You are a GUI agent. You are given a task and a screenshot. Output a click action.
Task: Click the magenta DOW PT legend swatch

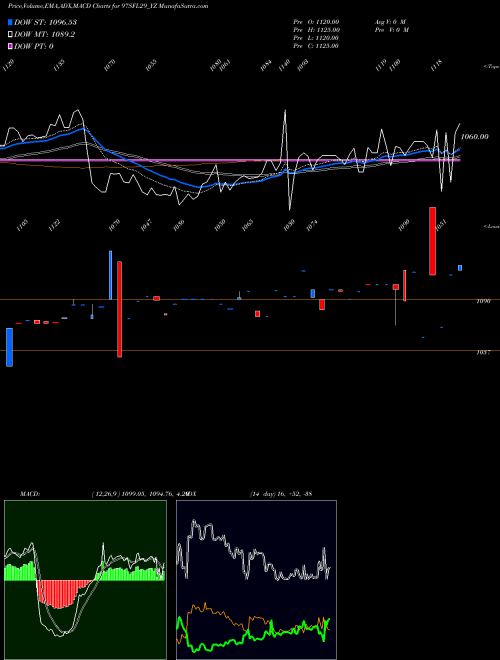(10, 46)
